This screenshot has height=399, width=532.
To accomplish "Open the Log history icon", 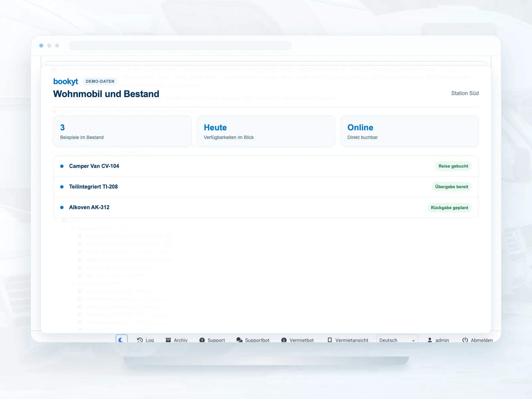I will [x=140, y=340].
